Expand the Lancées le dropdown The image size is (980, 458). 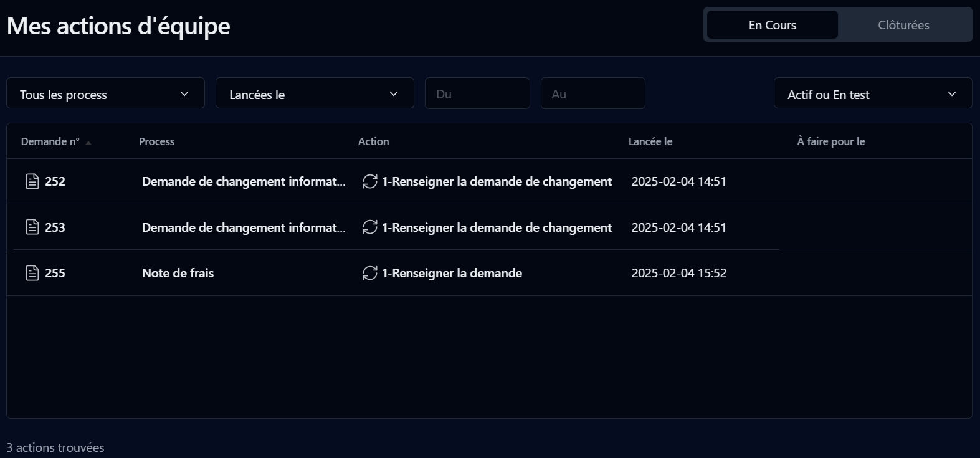(x=315, y=93)
